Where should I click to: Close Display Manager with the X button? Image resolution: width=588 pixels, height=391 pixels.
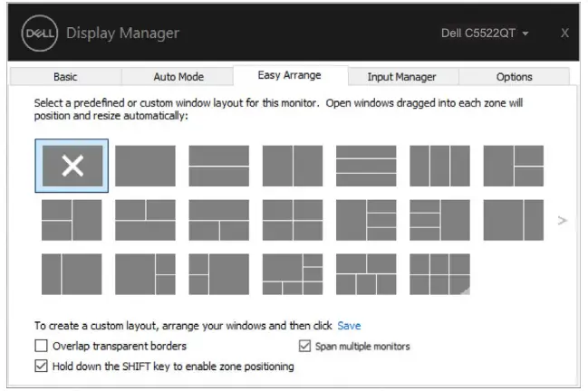coord(564,33)
